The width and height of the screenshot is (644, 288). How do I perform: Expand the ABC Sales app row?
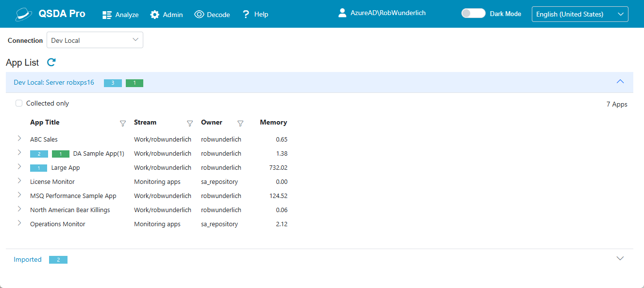19,139
